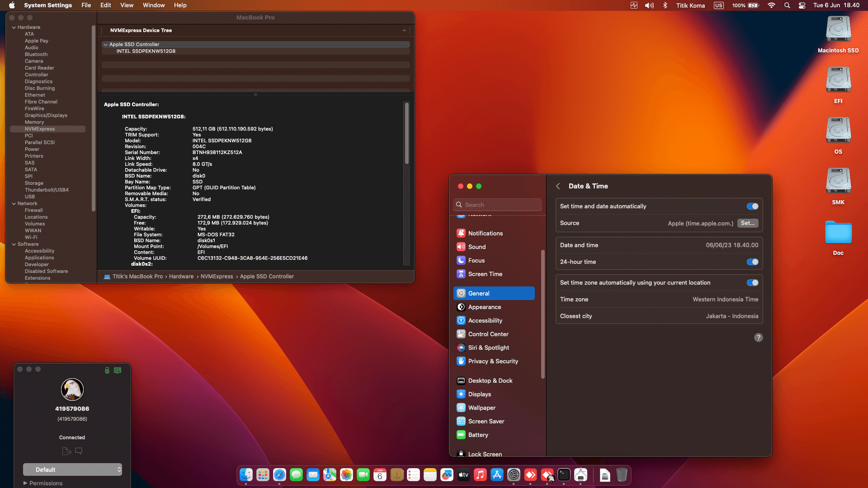Viewport: 868px width, 488px height.
Task: Open the View menu
Action: tap(127, 5)
